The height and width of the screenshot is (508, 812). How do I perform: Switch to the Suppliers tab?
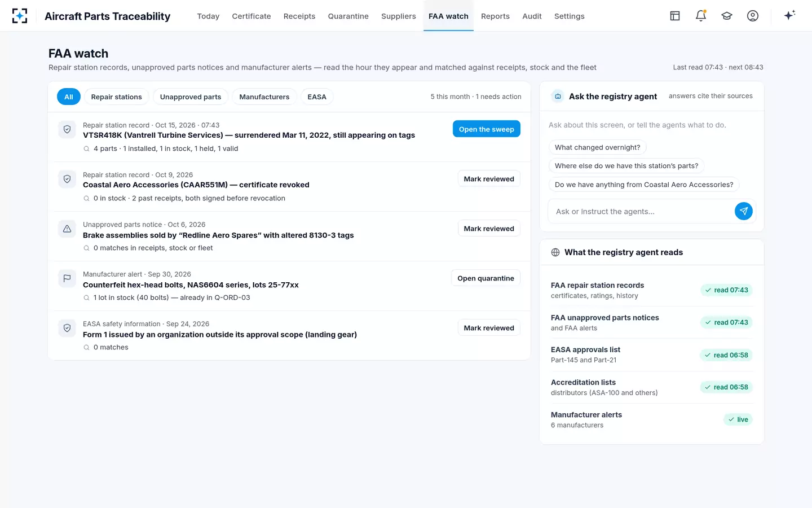(x=398, y=16)
